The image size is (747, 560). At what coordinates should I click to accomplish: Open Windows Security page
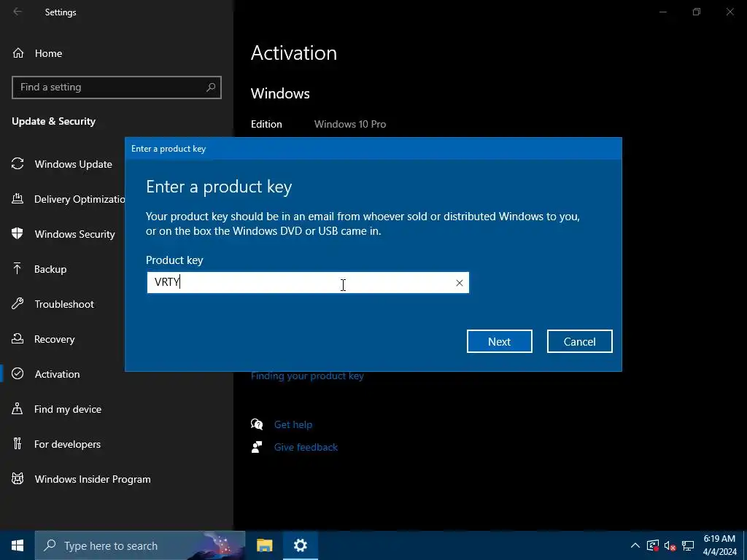[x=75, y=234]
